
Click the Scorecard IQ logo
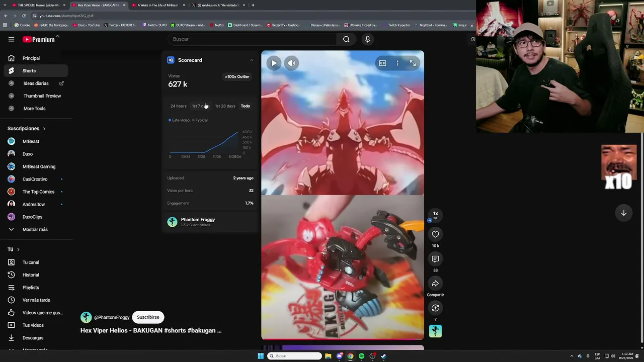[171, 60]
